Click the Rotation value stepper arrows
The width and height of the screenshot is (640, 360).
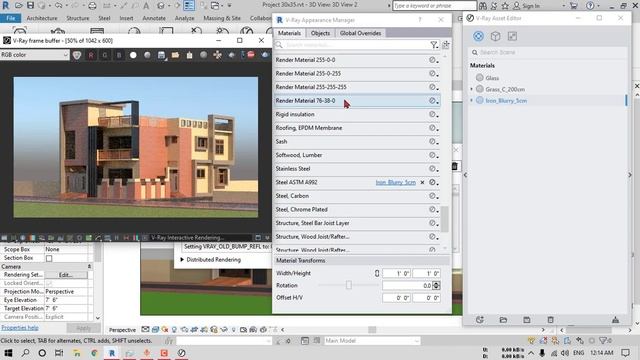(x=436, y=285)
